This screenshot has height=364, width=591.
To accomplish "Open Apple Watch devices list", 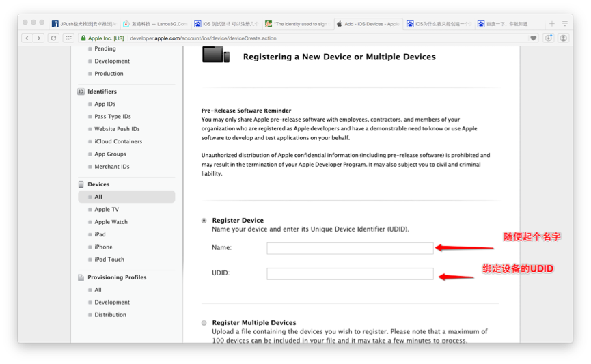I will pos(111,221).
